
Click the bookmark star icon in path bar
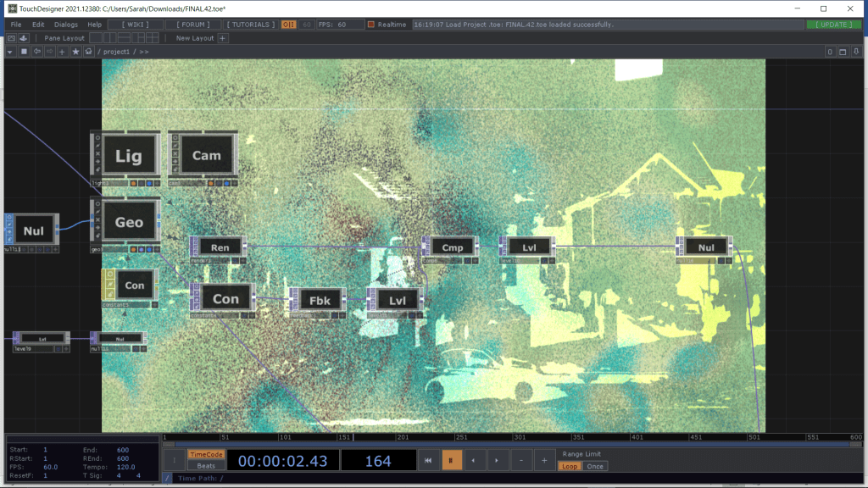point(75,52)
